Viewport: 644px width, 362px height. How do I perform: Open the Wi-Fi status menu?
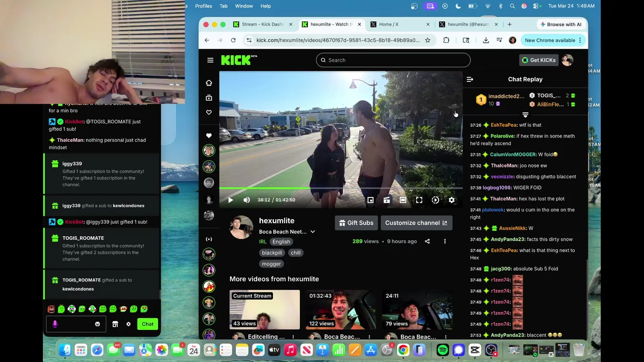tap(488, 6)
